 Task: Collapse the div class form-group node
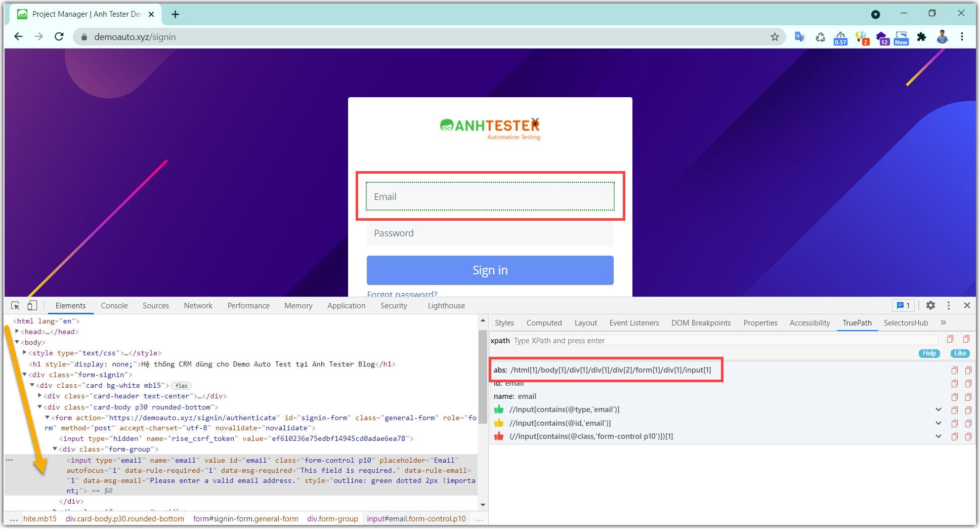55,449
